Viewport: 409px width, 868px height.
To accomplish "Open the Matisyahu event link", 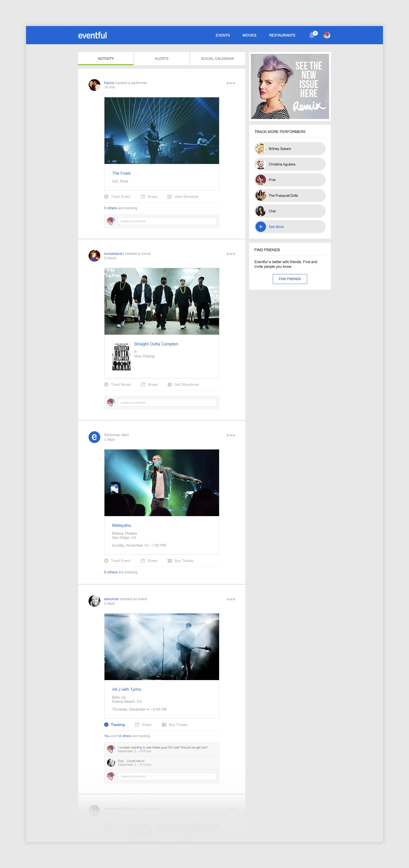I will pyautogui.click(x=121, y=526).
